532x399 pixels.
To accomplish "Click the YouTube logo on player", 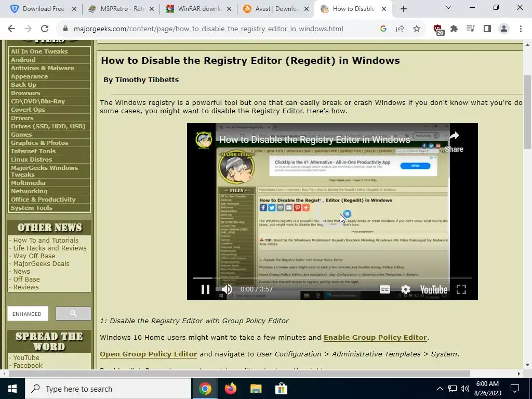I will tap(434, 289).
